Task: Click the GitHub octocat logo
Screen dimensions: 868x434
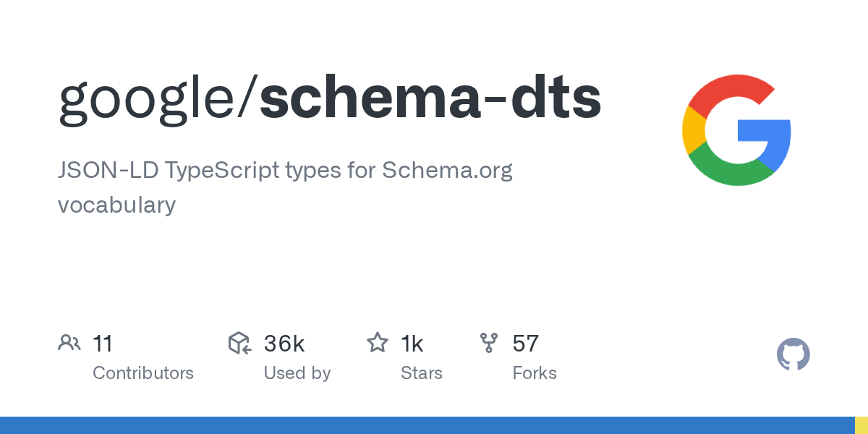Action: (793, 355)
